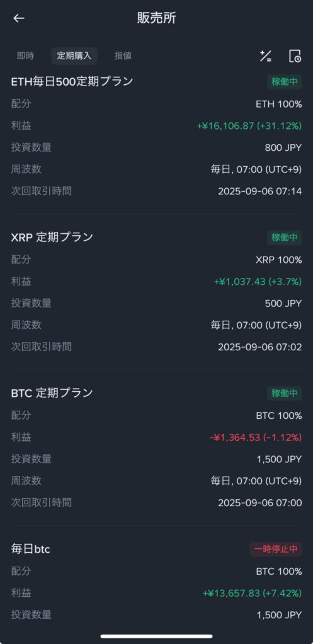
Task: Switch to the 即時 tab
Action: (25, 56)
